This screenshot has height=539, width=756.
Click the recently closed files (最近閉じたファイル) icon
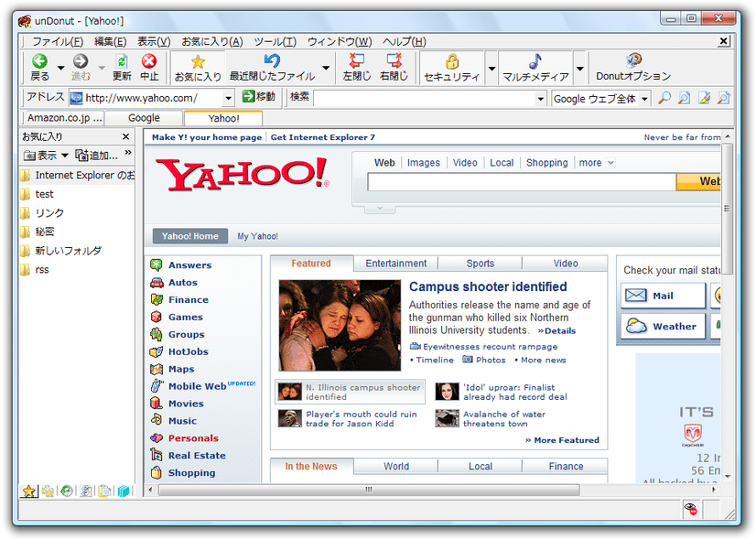272,60
